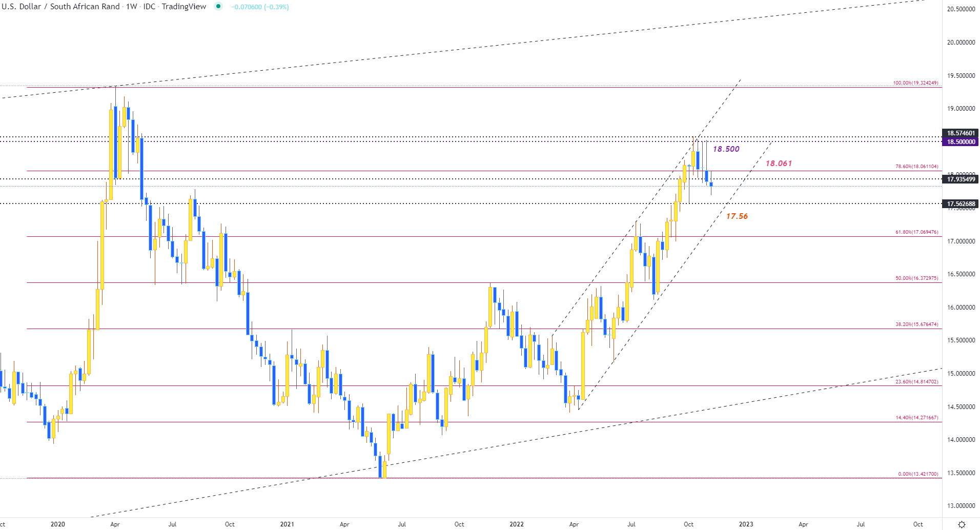Screen dimensions: 980x530
Task: Click the 17.000000 price axis value
Action: pyautogui.click(x=961, y=241)
